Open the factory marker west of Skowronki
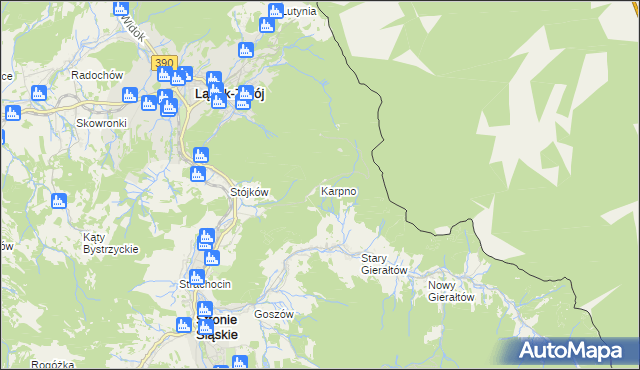 [x=13, y=113]
